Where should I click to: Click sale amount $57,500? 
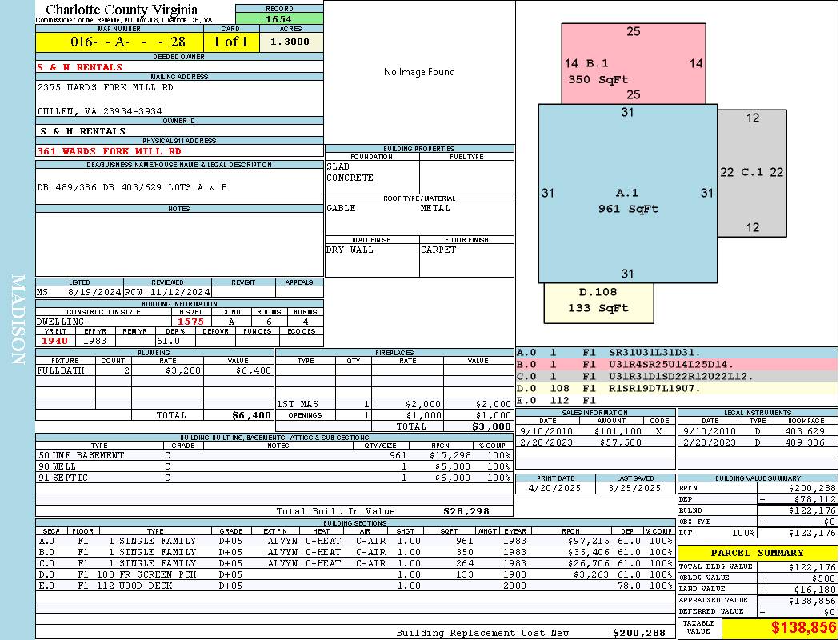[x=620, y=442]
